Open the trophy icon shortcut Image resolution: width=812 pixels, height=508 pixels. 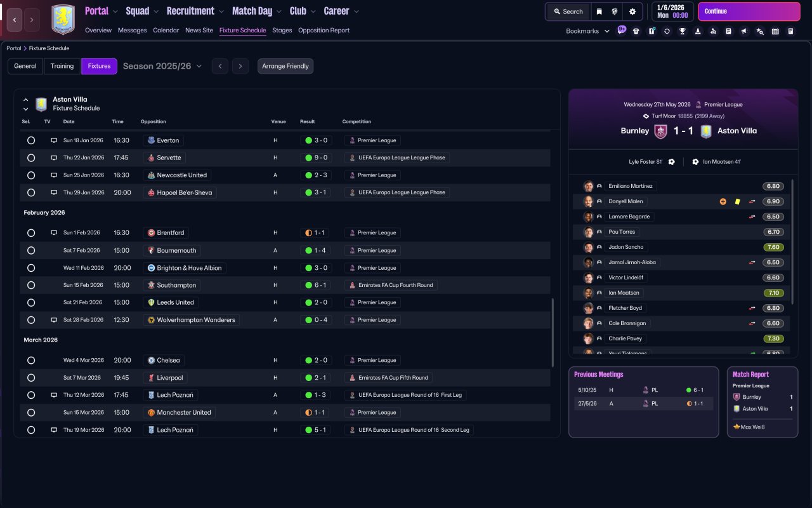(x=683, y=31)
